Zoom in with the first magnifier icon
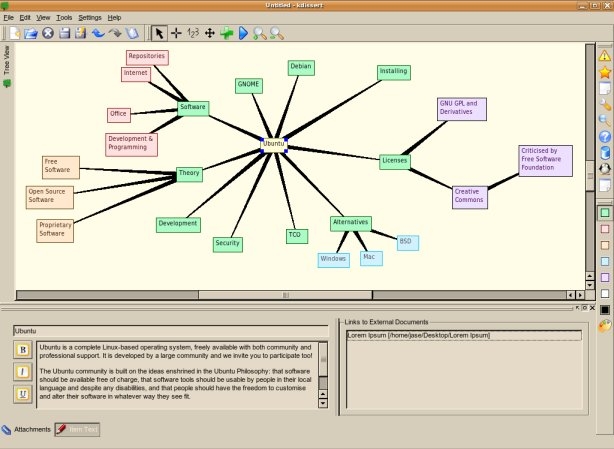Screen dimensions: 614x449 tap(260, 33)
